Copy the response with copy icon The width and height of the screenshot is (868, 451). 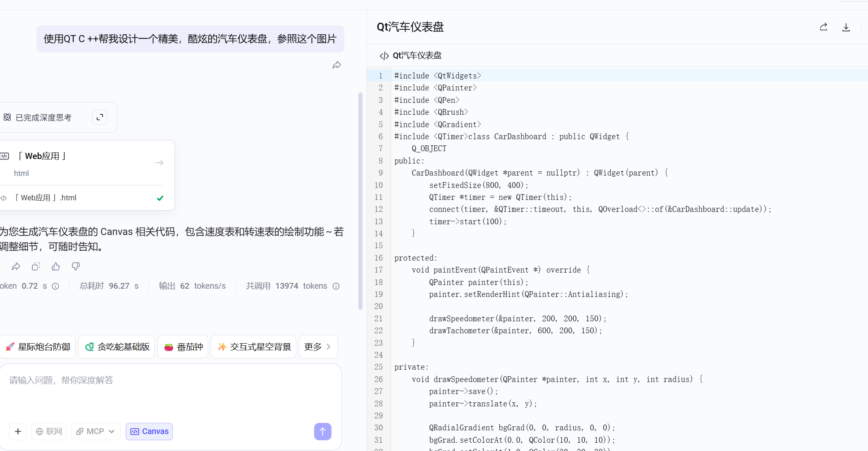36,266
